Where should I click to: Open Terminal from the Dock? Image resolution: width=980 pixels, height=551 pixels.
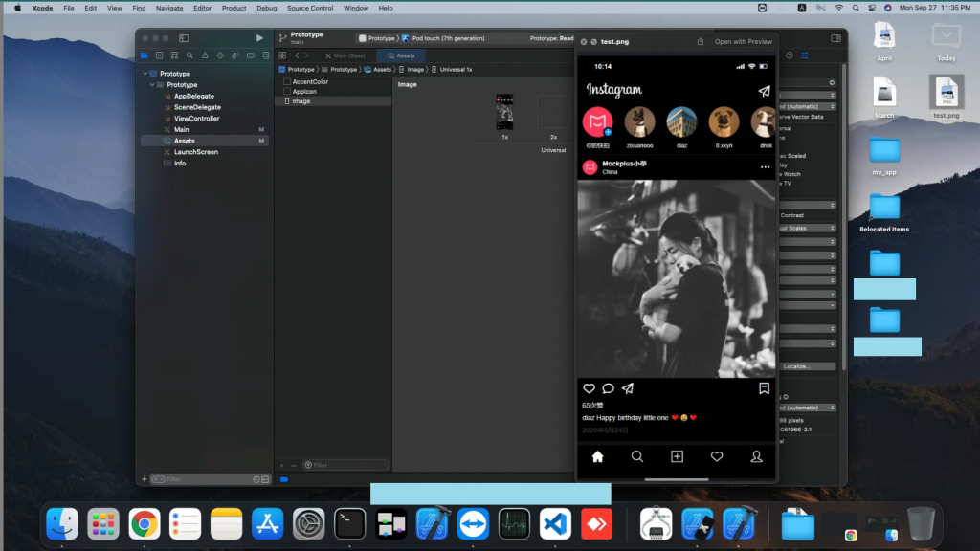tap(349, 524)
